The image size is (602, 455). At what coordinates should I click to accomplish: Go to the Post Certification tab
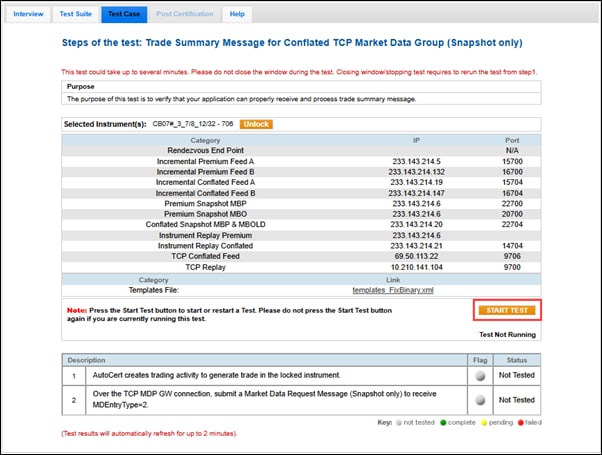coord(185,14)
